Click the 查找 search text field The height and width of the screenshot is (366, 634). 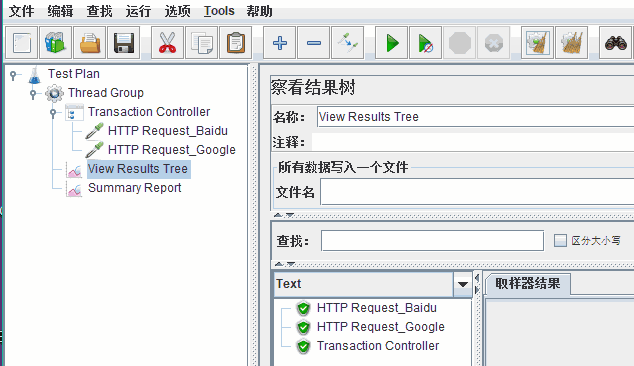click(x=432, y=241)
